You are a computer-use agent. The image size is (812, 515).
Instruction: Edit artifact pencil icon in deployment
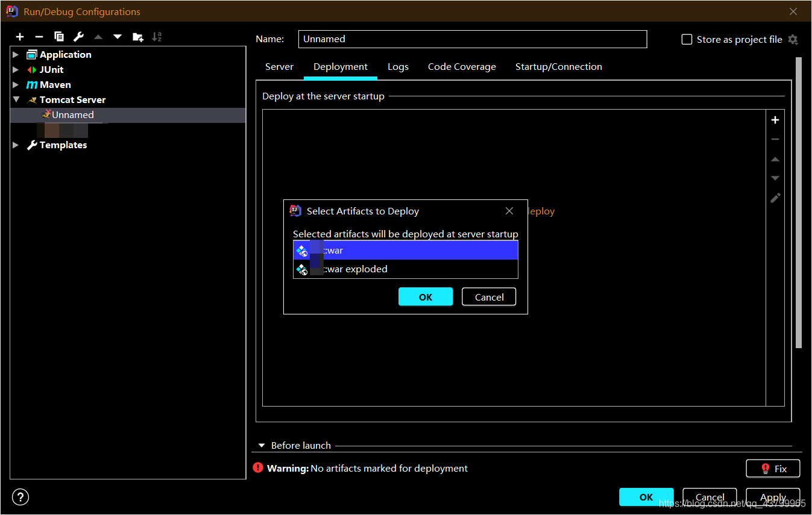pos(775,198)
